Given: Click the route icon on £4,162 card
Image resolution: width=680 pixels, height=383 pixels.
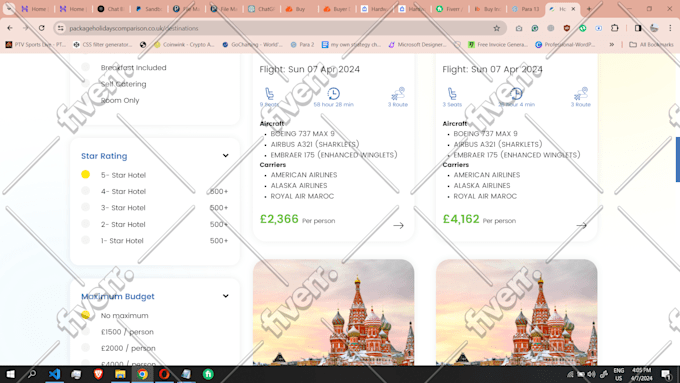Looking at the screenshot, I should tap(580, 94).
